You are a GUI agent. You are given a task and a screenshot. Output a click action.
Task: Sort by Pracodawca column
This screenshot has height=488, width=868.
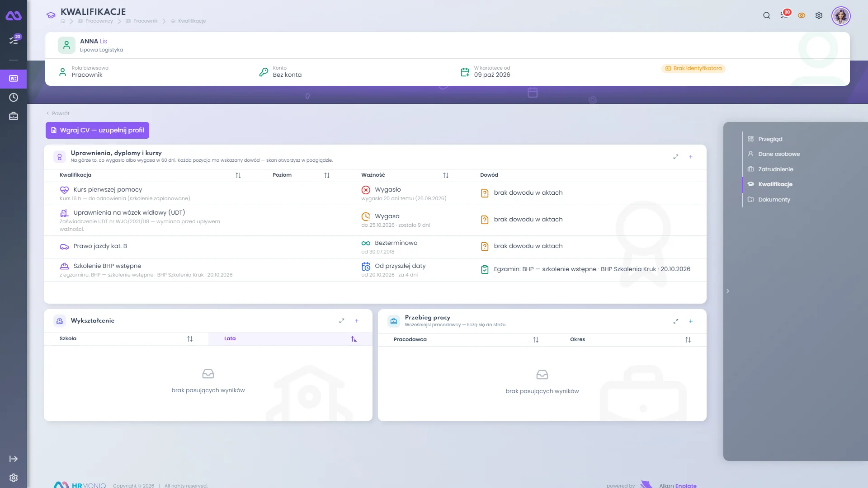(536, 340)
